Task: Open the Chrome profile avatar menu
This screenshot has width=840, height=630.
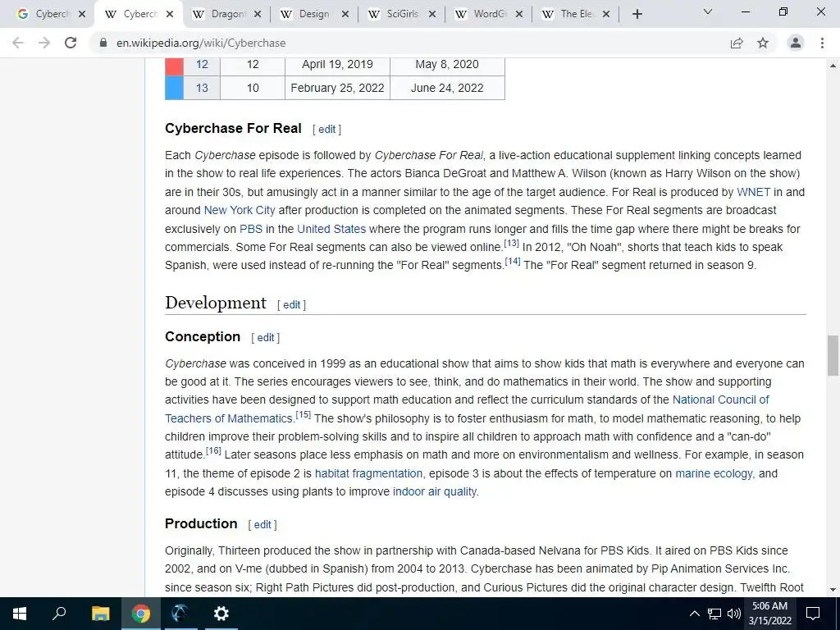Action: (796, 43)
